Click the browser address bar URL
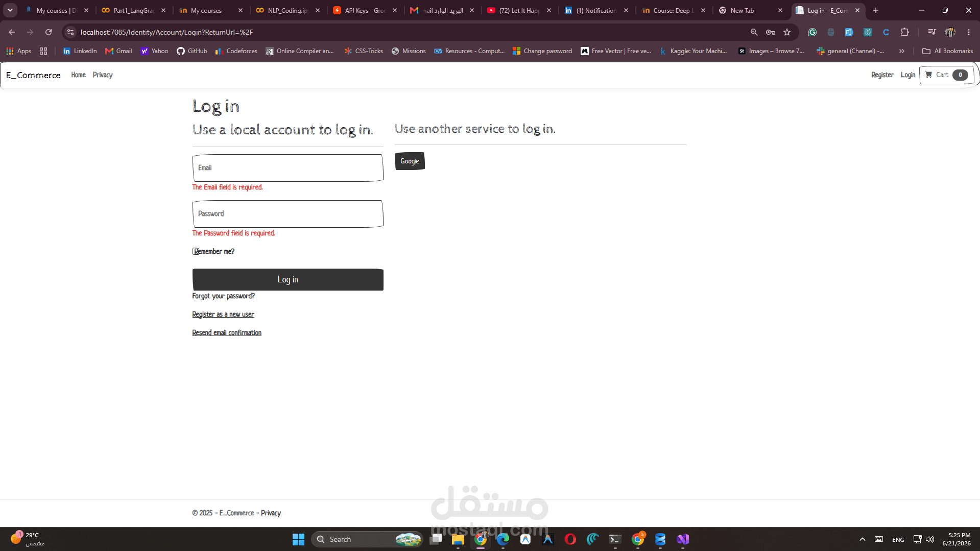Viewport: 980px width, 551px height. point(166,32)
